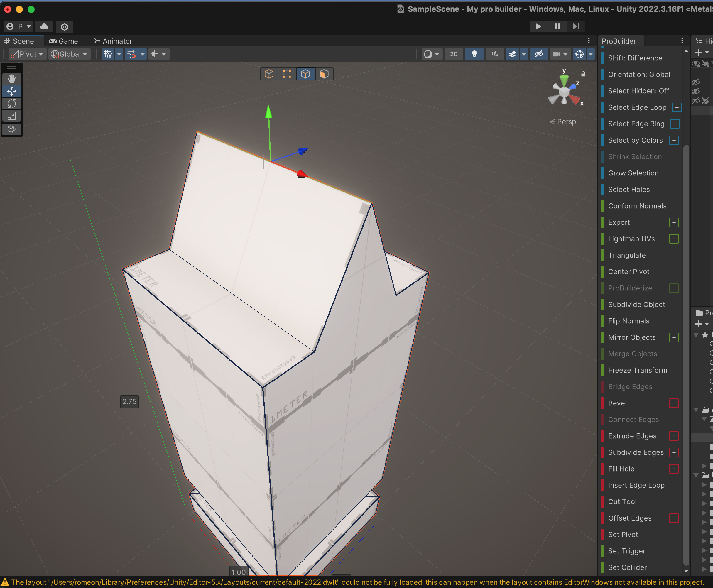Click the Play button
This screenshot has height=588, width=713.
coord(538,26)
